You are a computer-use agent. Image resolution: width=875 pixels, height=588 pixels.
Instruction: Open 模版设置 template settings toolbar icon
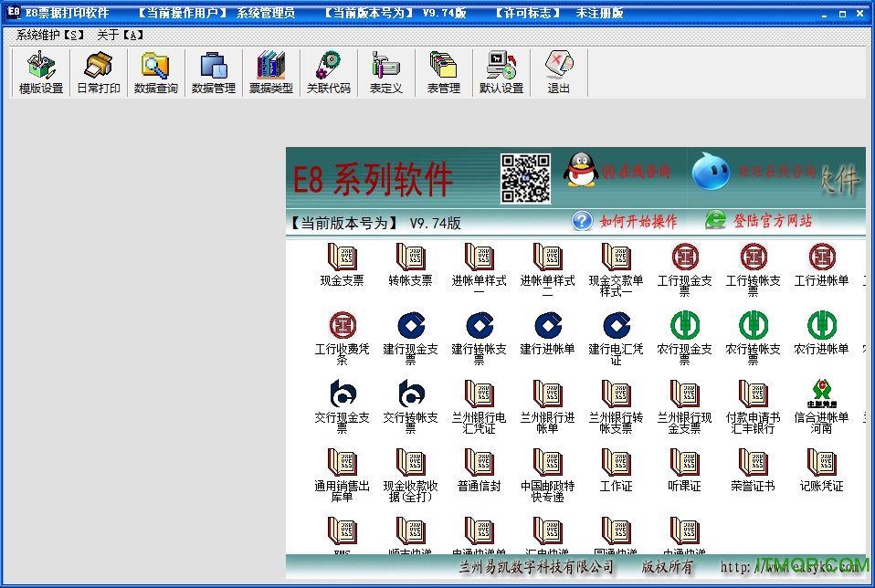point(41,73)
